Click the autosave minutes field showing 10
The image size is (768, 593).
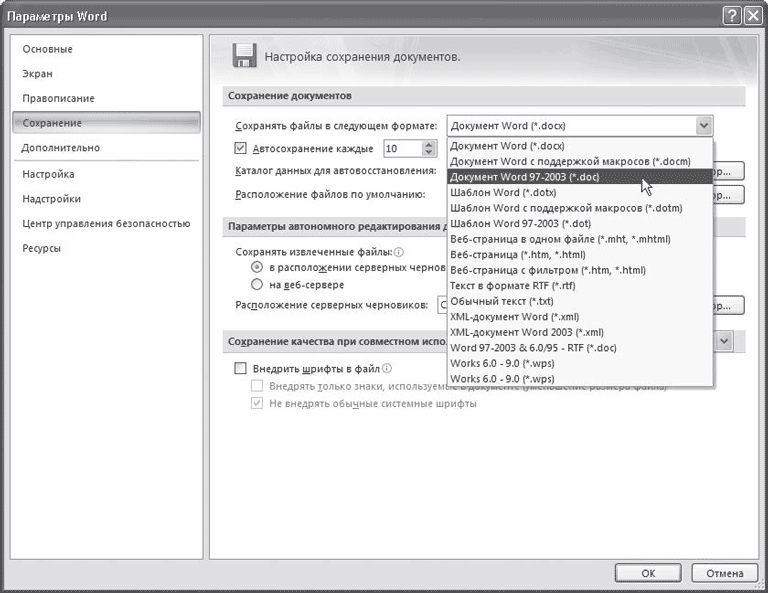tap(403, 148)
